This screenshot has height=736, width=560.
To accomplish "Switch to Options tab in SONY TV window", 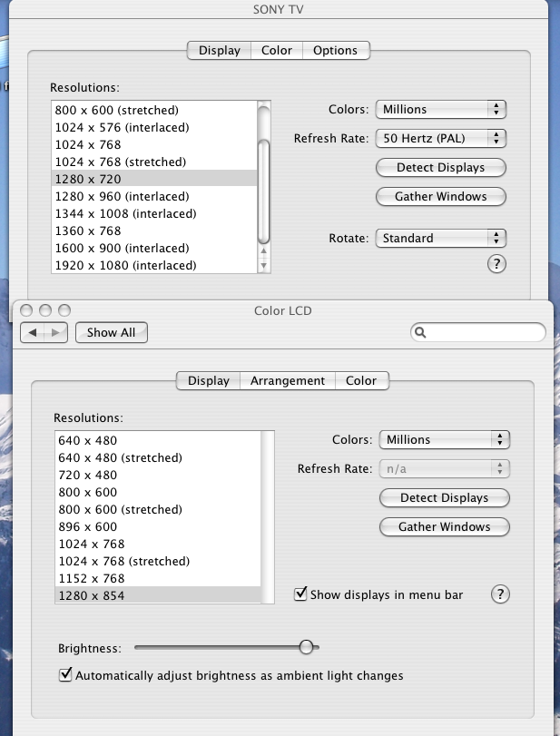I will coord(336,50).
